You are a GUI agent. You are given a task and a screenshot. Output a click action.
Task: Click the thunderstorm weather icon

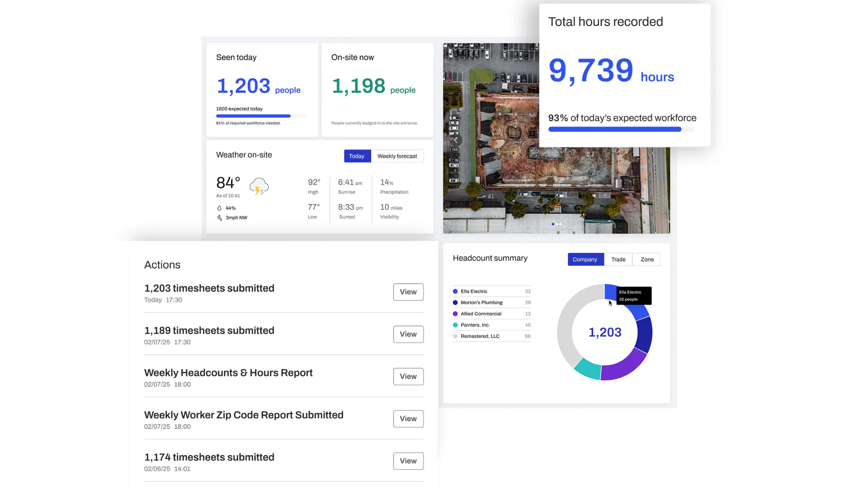(x=259, y=186)
